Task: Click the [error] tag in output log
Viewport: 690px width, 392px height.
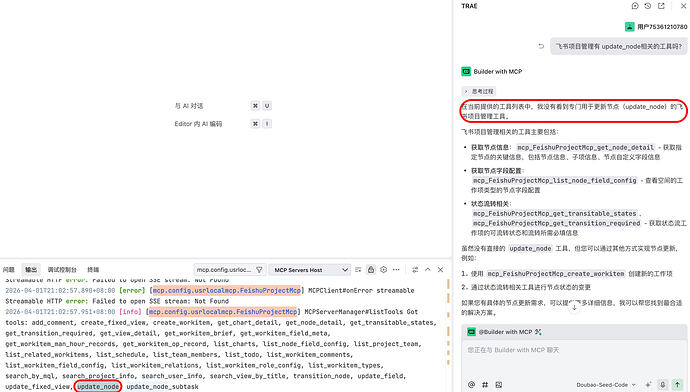Action: [132, 290]
